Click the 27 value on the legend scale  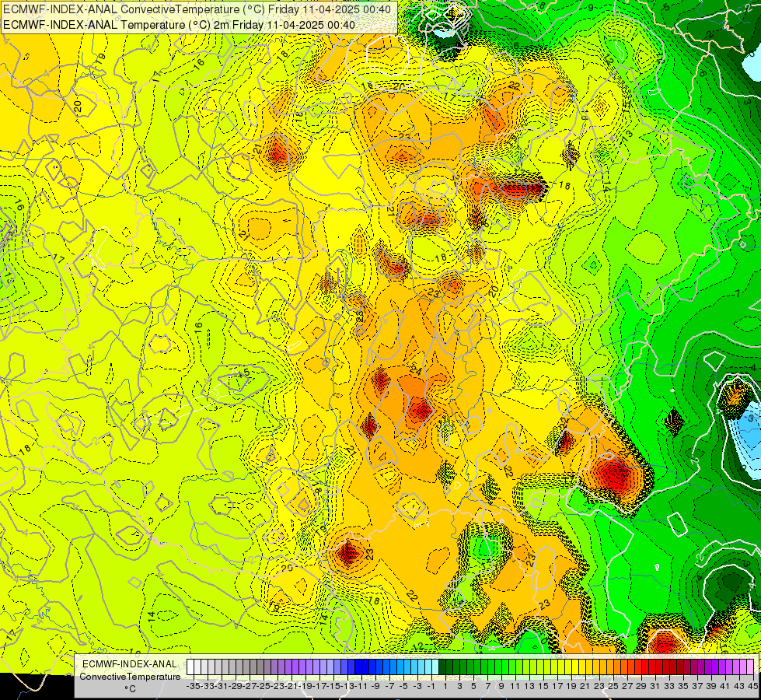(x=627, y=686)
